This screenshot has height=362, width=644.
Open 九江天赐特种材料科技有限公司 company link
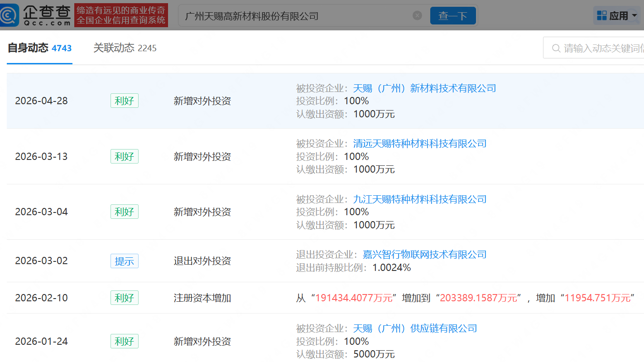pyautogui.click(x=420, y=199)
